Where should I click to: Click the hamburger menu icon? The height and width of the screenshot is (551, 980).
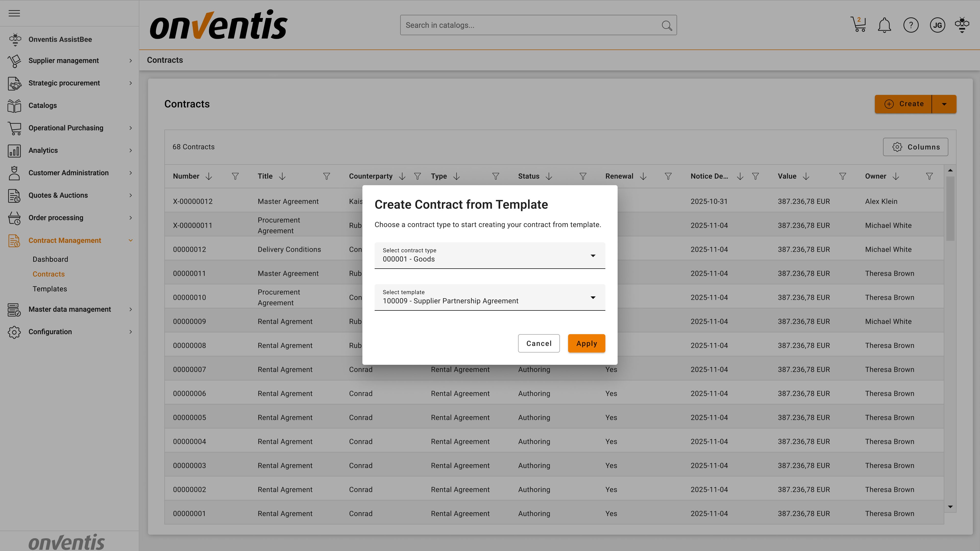(x=14, y=13)
